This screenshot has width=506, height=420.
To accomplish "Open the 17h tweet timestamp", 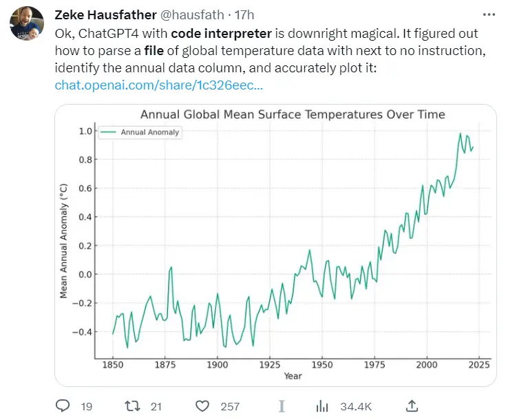I will [246, 15].
